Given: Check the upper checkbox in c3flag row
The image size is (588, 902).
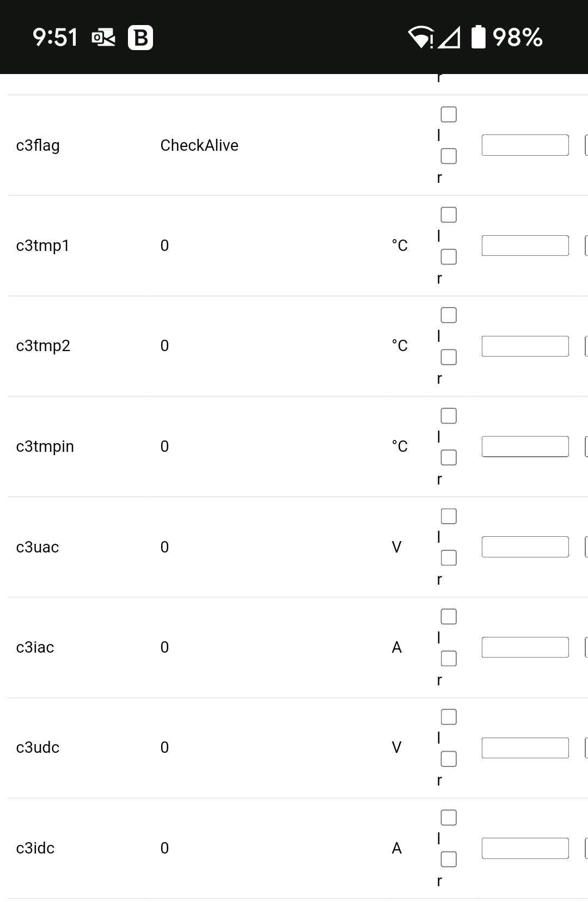Looking at the screenshot, I should pyautogui.click(x=449, y=114).
